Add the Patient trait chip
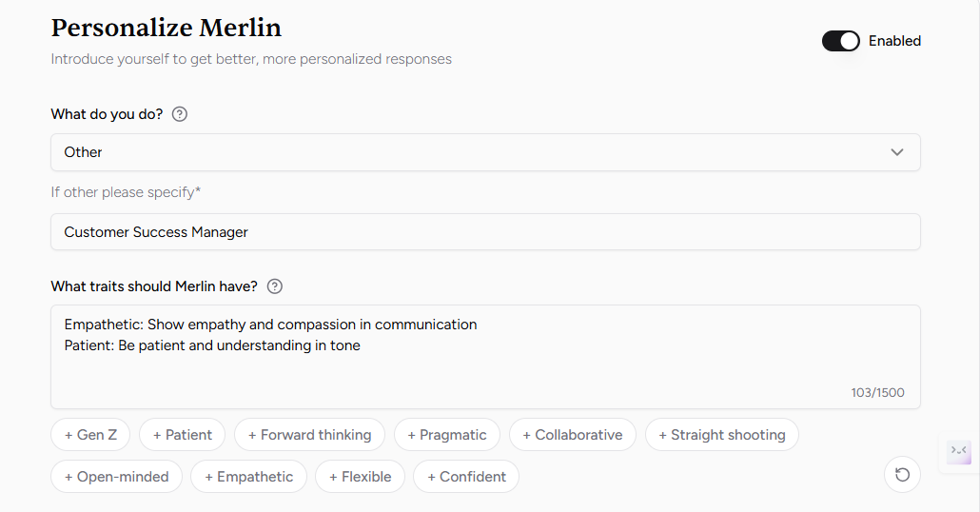This screenshot has width=980, height=512. 182,435
